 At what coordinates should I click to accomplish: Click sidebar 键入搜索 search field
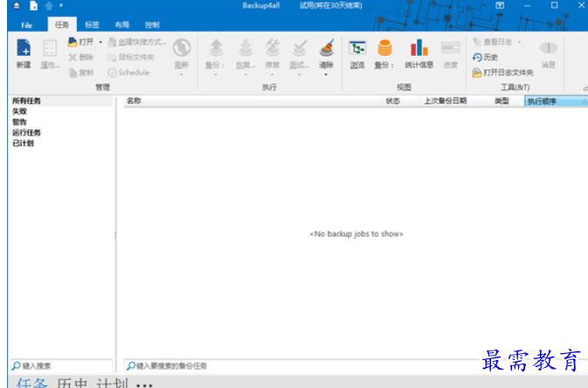pos(61,366)
